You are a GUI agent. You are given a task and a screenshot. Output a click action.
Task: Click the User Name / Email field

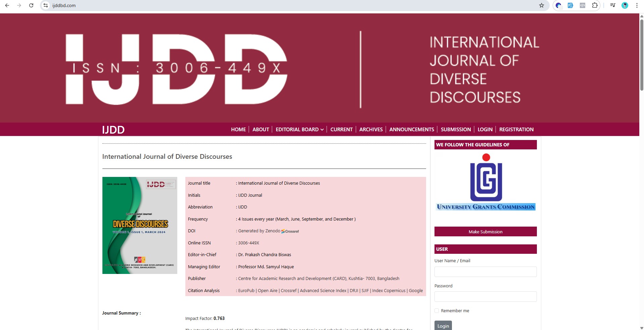[x=485, y=272]
